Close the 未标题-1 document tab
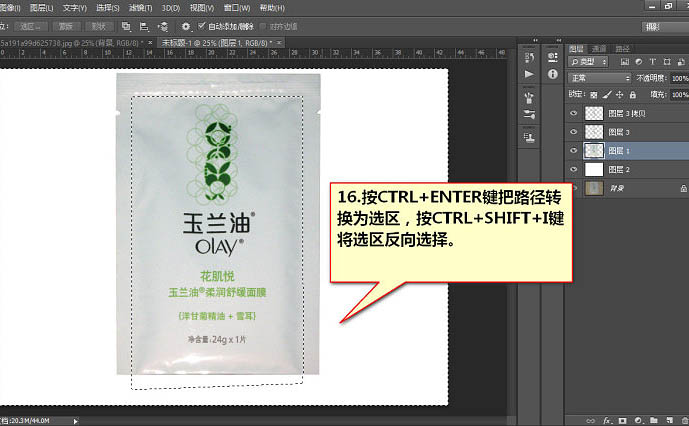 [x=279, y=43]
